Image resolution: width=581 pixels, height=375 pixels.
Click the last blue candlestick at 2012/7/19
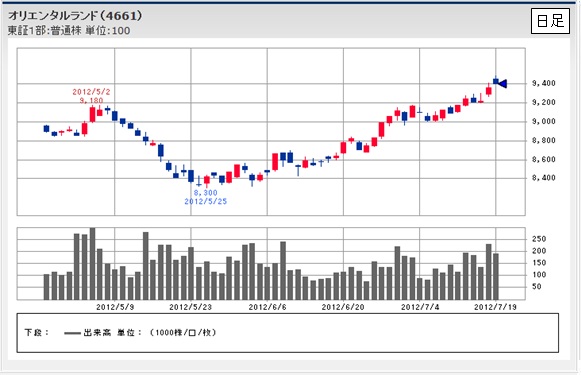point(496,80)
